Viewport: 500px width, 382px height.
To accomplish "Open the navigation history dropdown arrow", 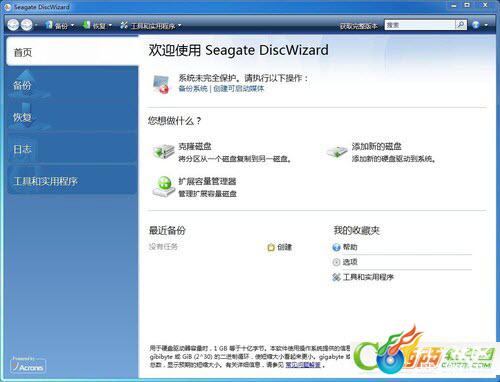I will (36, 25).
